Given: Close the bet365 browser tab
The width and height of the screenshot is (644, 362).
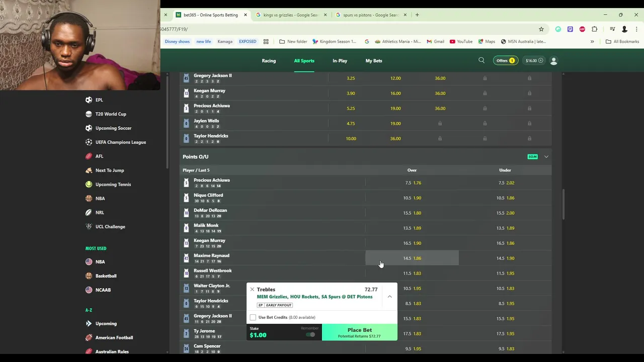Looking at the screenshot, I should [x=246, y=15].
